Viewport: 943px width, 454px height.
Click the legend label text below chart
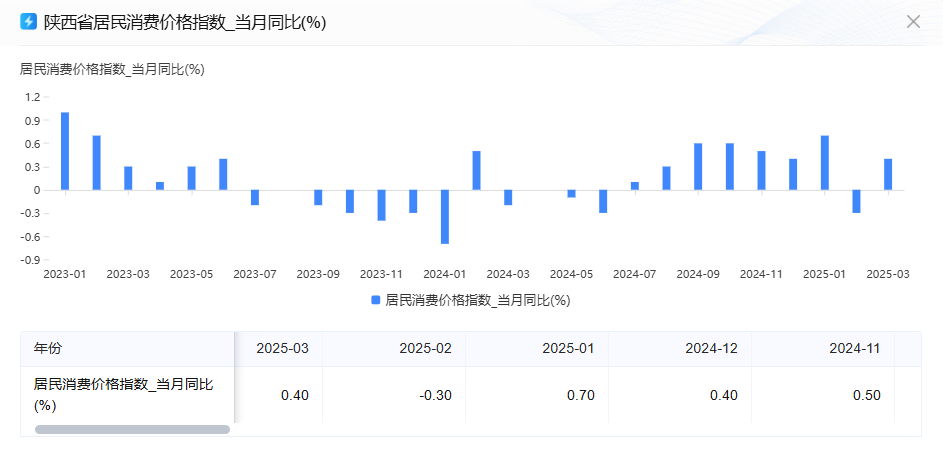coord(478,300)
